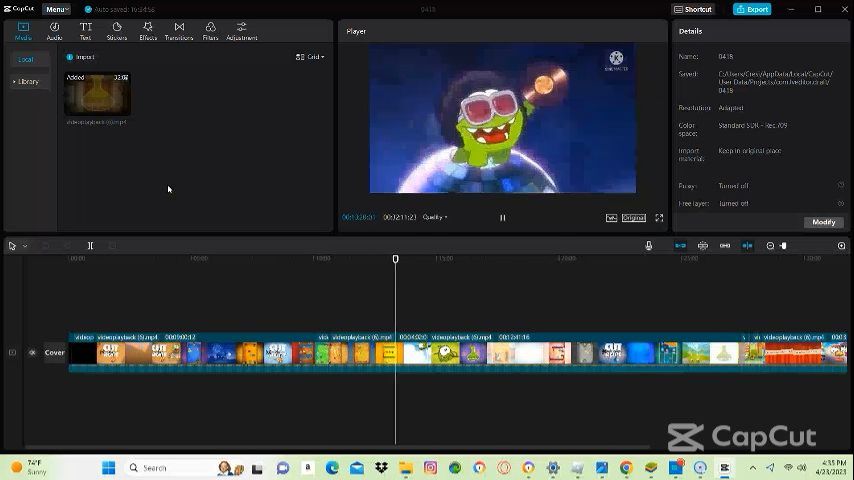Screen dimensions: 854x480
Task: Open the weather widget
Action: pos(28,467)
